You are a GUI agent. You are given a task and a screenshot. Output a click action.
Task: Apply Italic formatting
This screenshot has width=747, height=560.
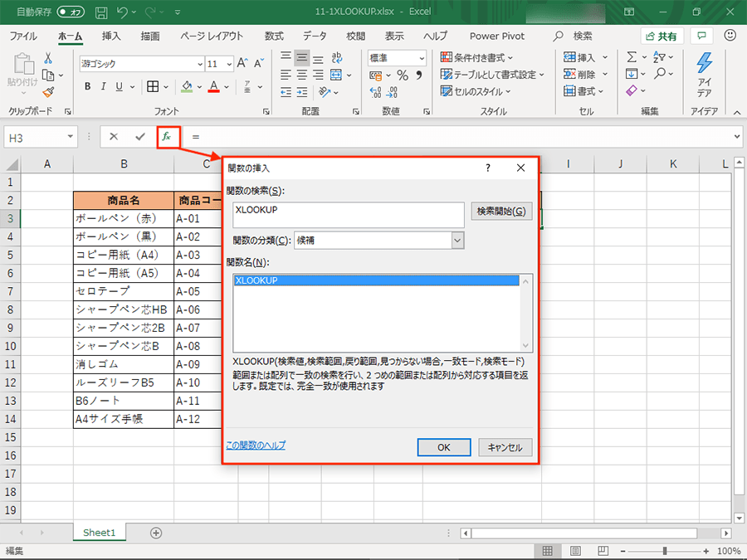pos(103,86)
